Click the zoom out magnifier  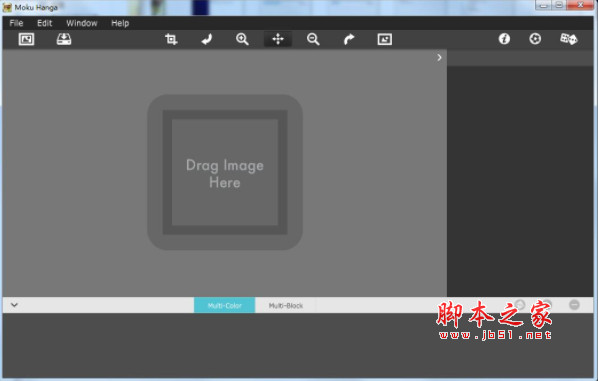(x=313, y=39)
